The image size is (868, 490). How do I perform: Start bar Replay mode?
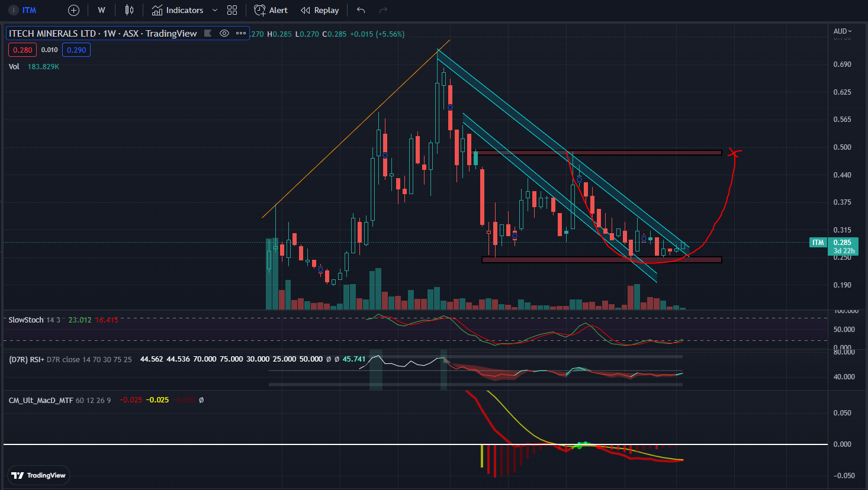tap(320, 10)
